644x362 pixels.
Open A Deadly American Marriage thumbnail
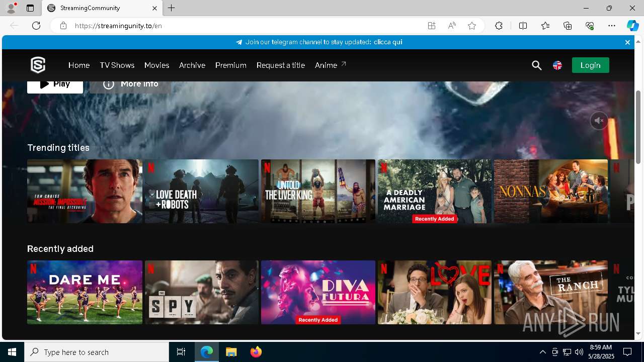435,191
